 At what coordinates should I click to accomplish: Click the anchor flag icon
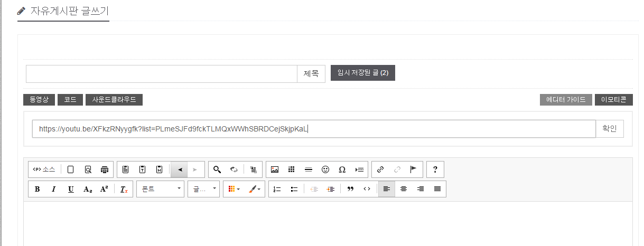point(414,169)
